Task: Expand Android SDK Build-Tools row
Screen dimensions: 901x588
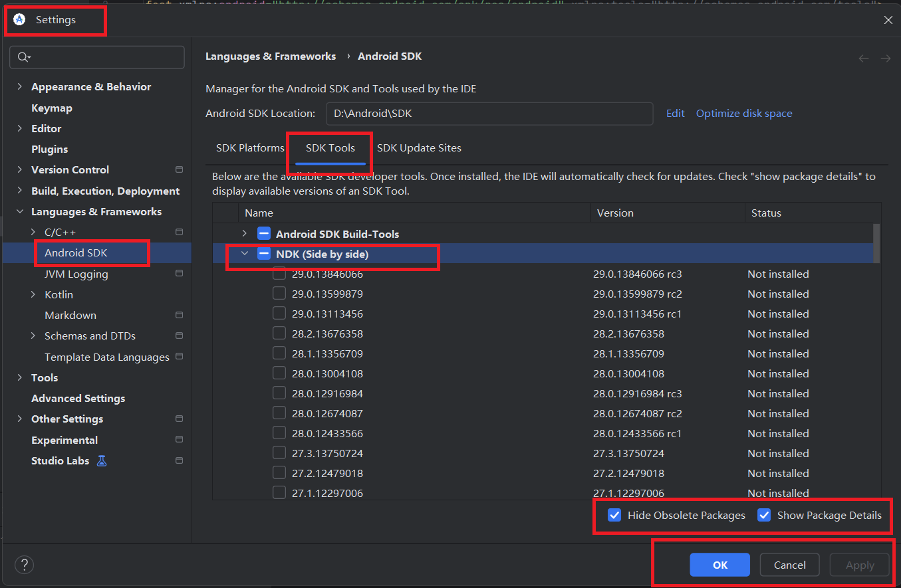Action: pos(245,234)
